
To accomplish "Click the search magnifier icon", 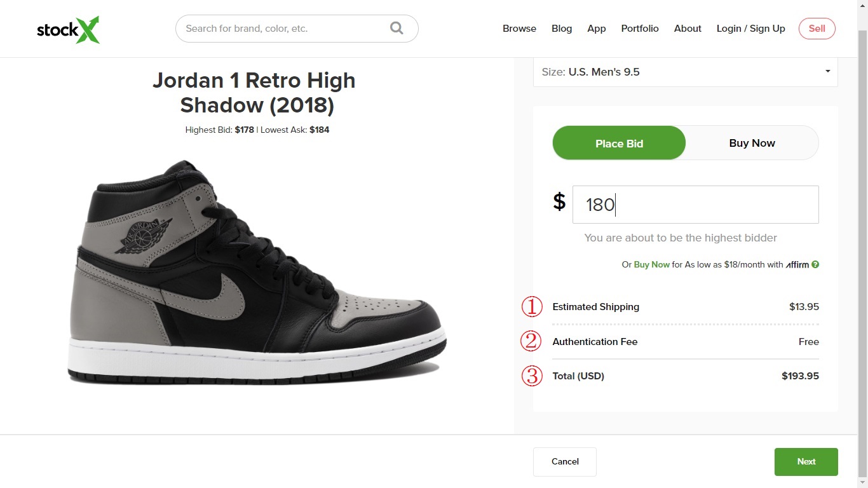I will pyautogui.click(x=397, y=28).
